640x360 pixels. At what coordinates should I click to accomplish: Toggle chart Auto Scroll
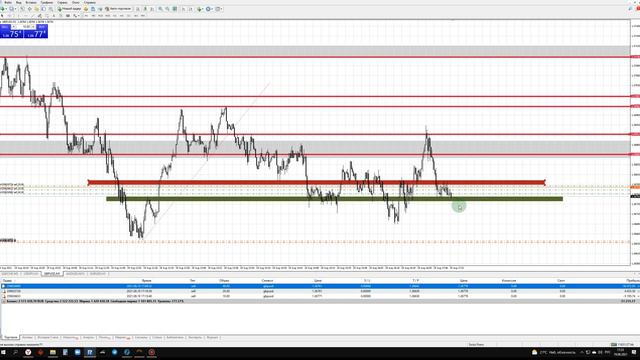(x=184, y=9)
